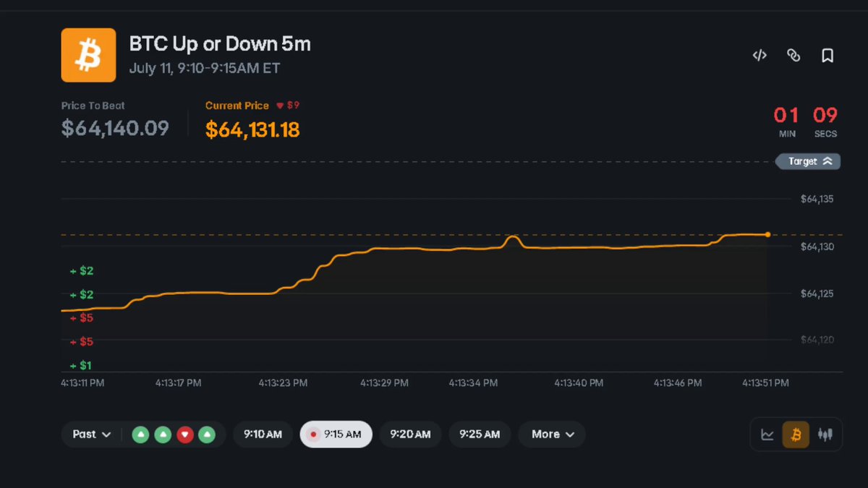The width and height of the screenshot is (868, 488).
Task: Select the 9:10 AM time slot
Action: (x=263, y=435)
